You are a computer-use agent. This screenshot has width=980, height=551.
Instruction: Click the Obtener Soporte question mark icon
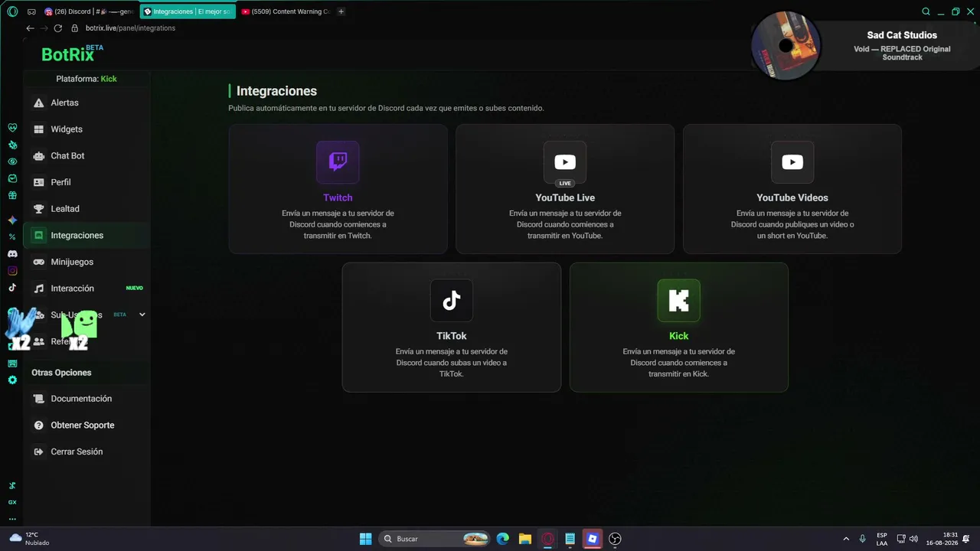pyautogui.click(x=38, y=425)
